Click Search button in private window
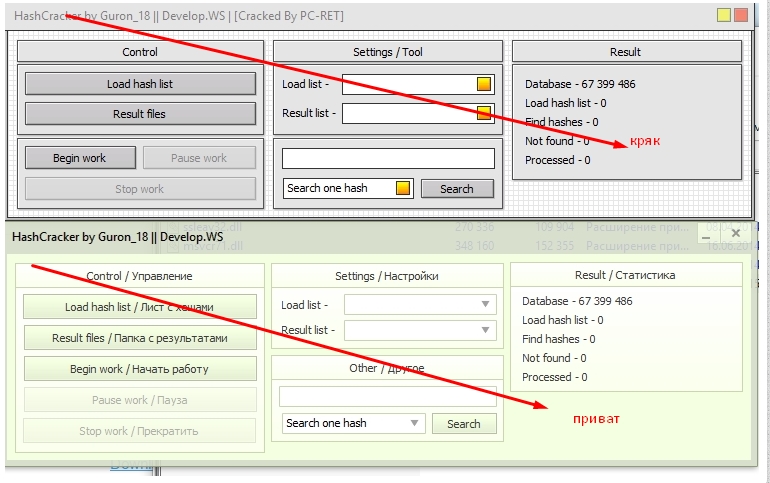 (x=464, y=424)
